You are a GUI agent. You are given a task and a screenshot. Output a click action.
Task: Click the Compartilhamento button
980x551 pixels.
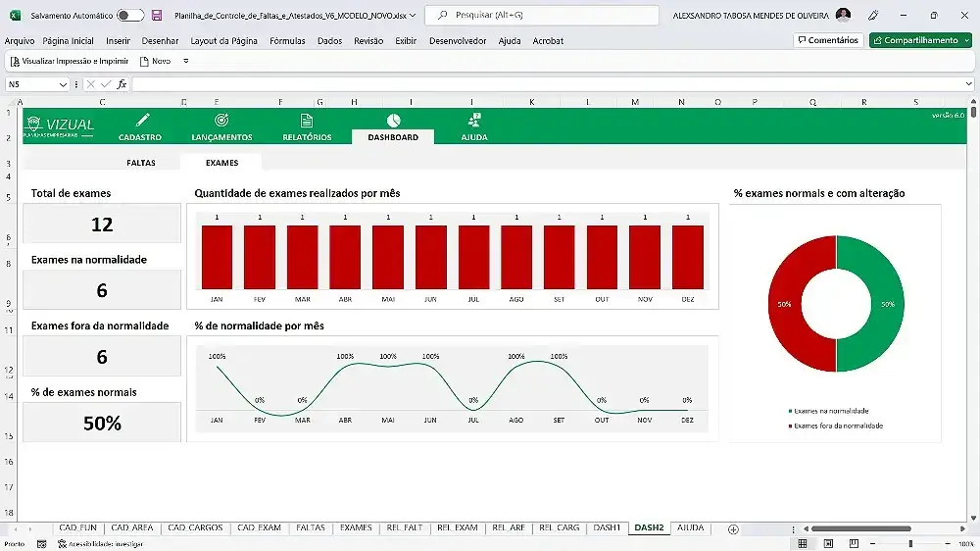(920, 40)
